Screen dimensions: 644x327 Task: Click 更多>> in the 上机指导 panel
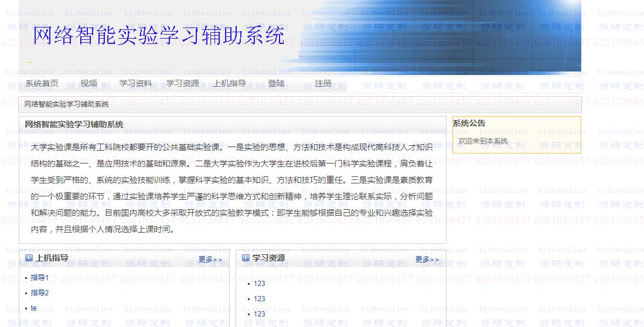(x=210, y=260)
